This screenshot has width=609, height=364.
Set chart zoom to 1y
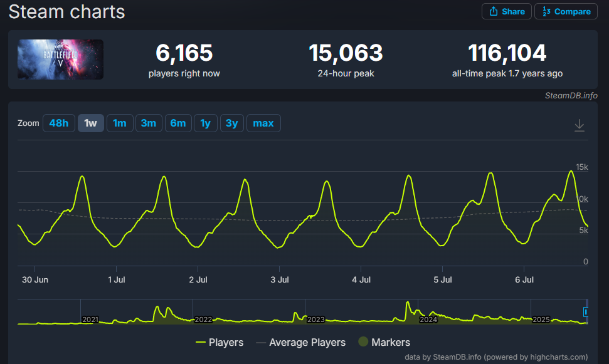[206, 123]
